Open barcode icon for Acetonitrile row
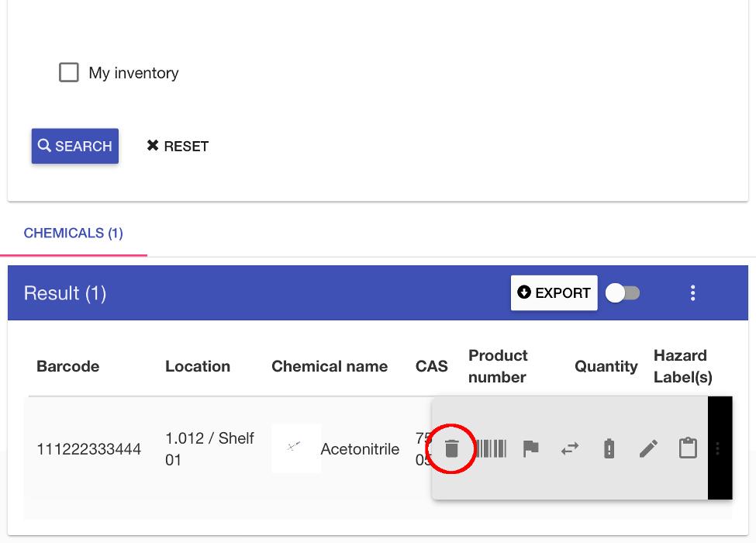756x543 pixels. tap(491, 448)
